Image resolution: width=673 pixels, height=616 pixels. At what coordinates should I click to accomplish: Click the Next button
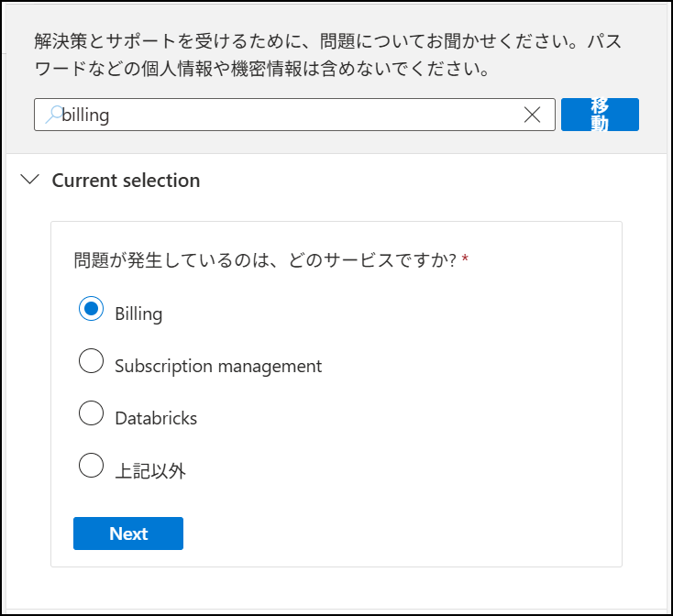coord(128,533)
